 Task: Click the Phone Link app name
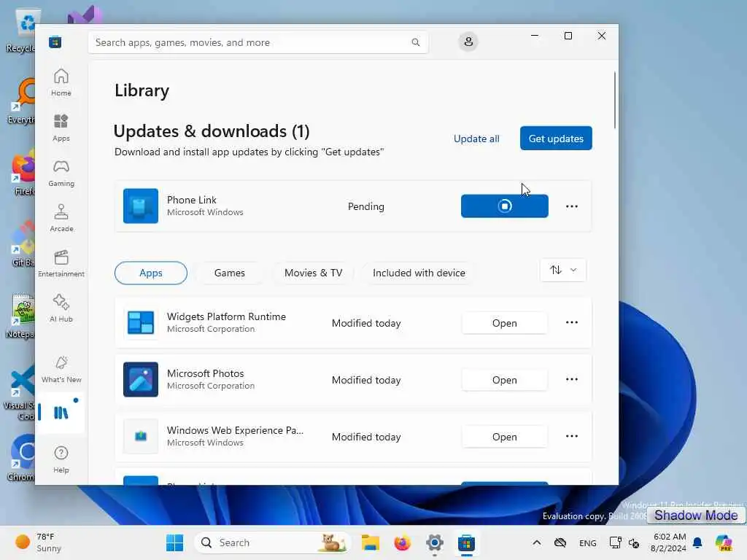click(192, 200)
